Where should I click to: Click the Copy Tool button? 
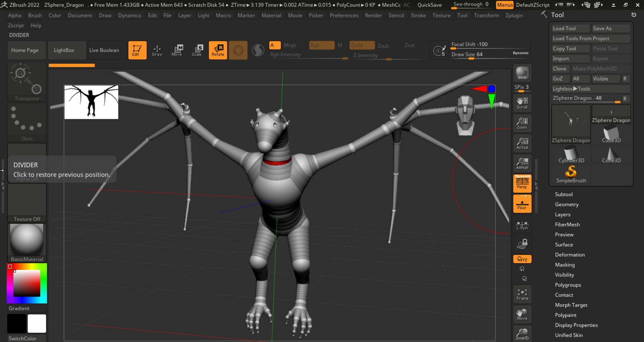(x=571, y=49)
